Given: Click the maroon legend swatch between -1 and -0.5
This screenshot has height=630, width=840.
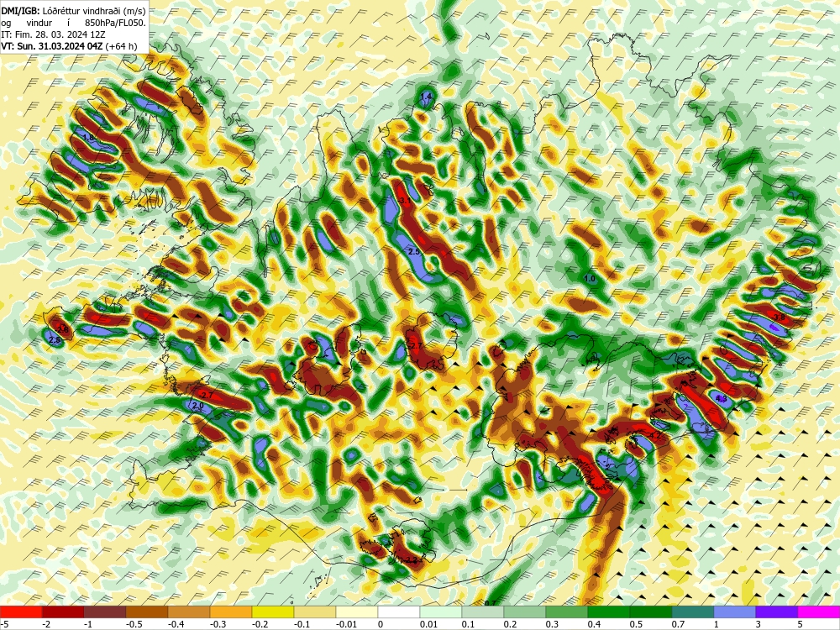Looking at the screenshot, I should tap(105, 612).
